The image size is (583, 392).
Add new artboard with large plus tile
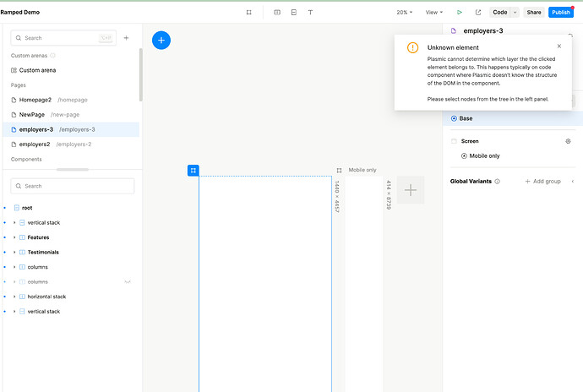click(411, 190)
